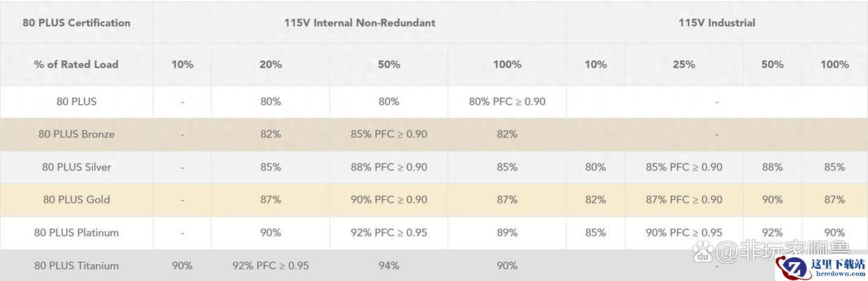The image size is (868, 281).
Task: Select the 80 PLUS Titanium row label
Action: pos(76,266)
